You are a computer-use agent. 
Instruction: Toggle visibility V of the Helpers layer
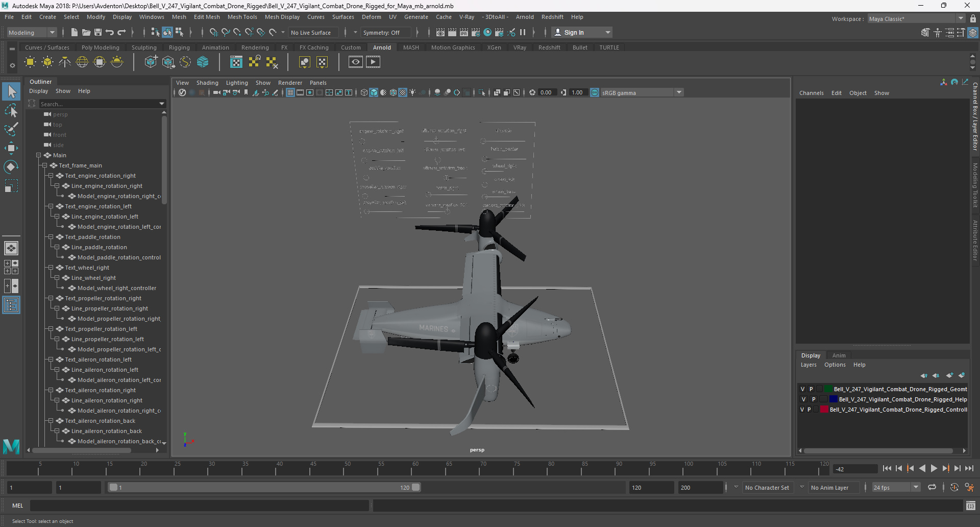[803, 399]
